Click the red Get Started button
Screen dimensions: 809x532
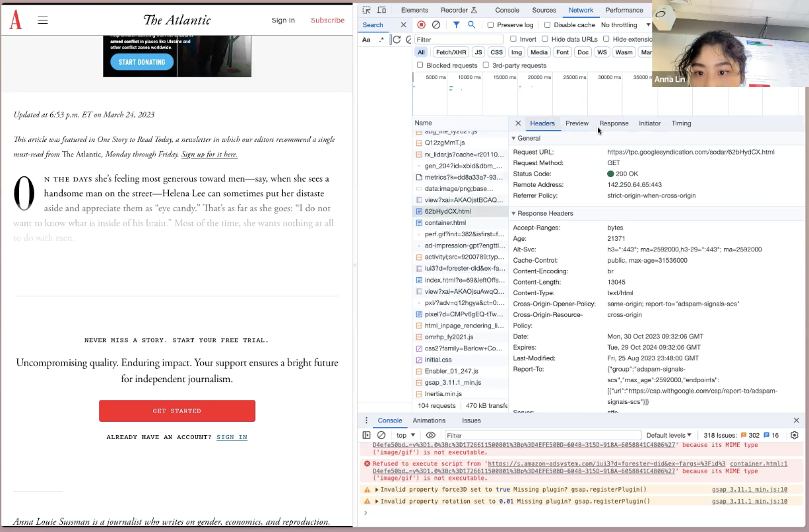[177, 411]
